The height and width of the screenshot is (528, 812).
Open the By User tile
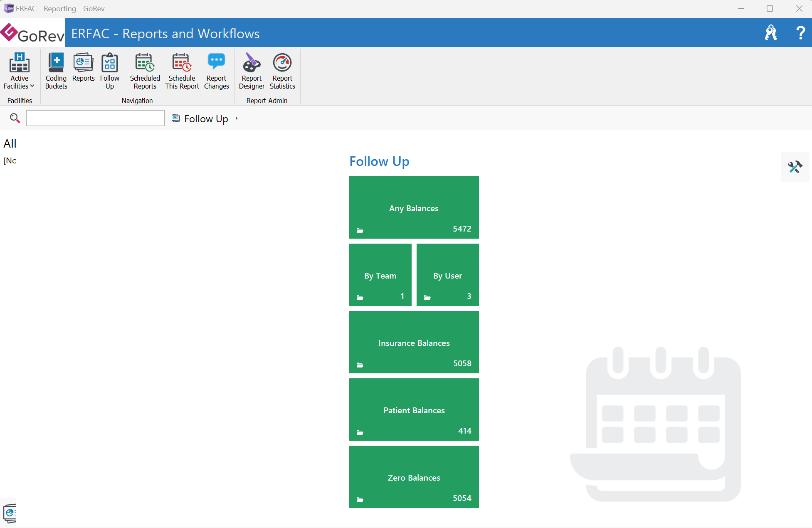pyautogui.click(x=448, y=275)
